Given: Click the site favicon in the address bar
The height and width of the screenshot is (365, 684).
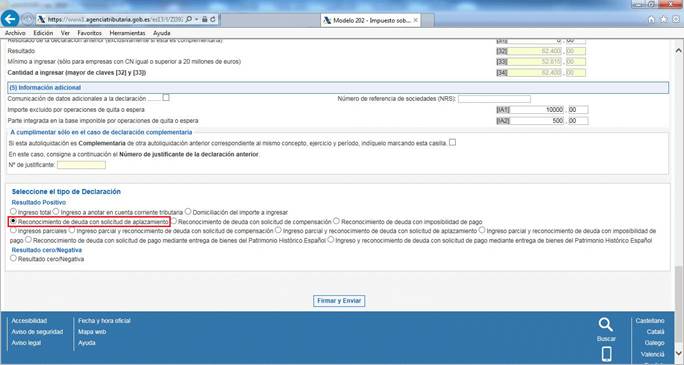Looking at the screenshot, I should click(41, 20).
